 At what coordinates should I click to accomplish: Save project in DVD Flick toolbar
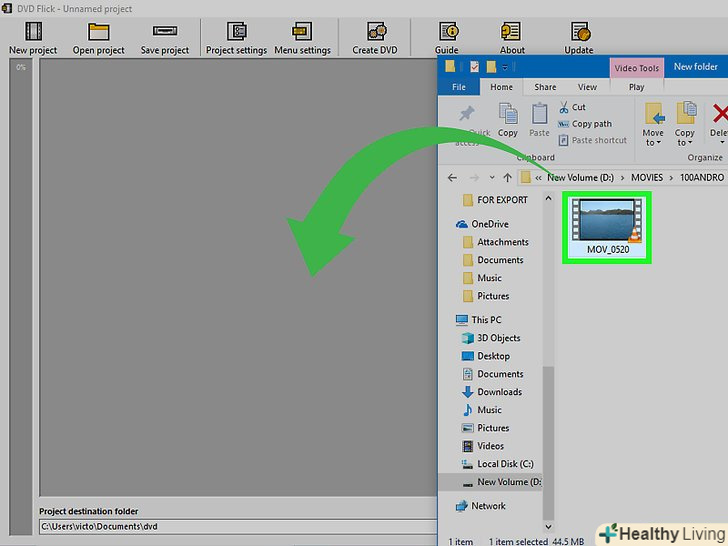[x=165, y=39]
